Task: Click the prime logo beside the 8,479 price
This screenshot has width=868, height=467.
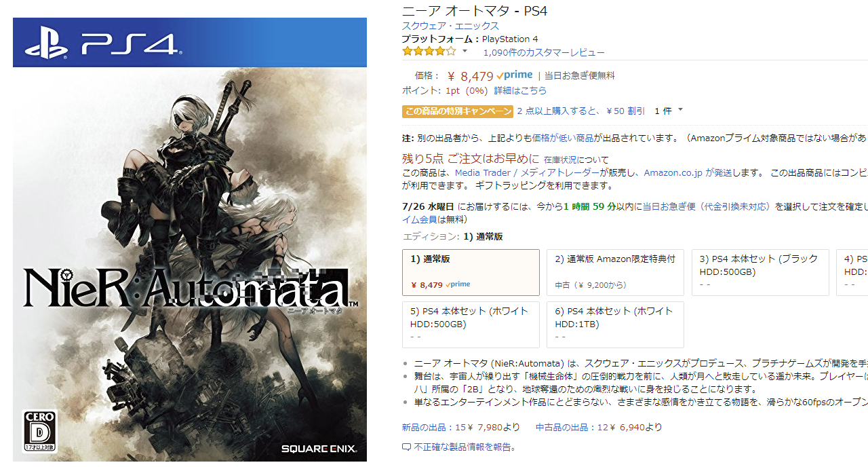Action: [514, 75]
